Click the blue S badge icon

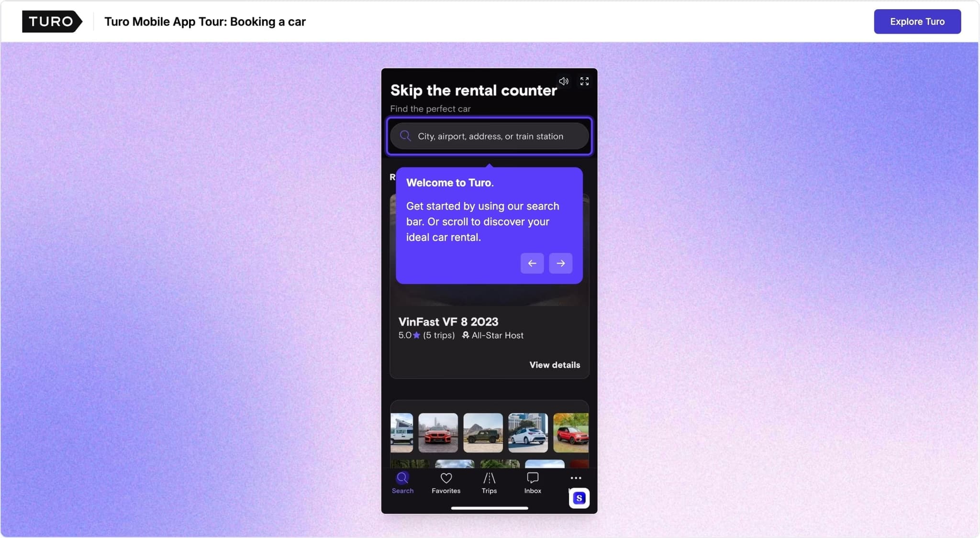click(x=579, y=498)
